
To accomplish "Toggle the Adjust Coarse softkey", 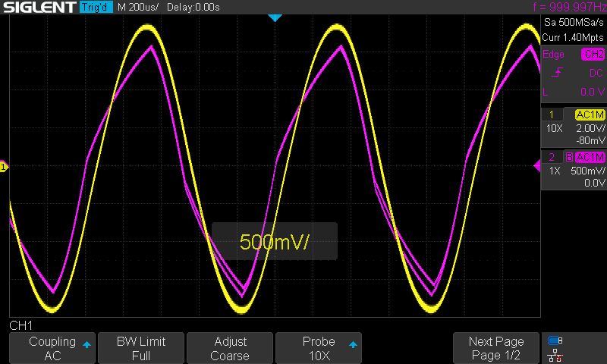I will point(230,348).
